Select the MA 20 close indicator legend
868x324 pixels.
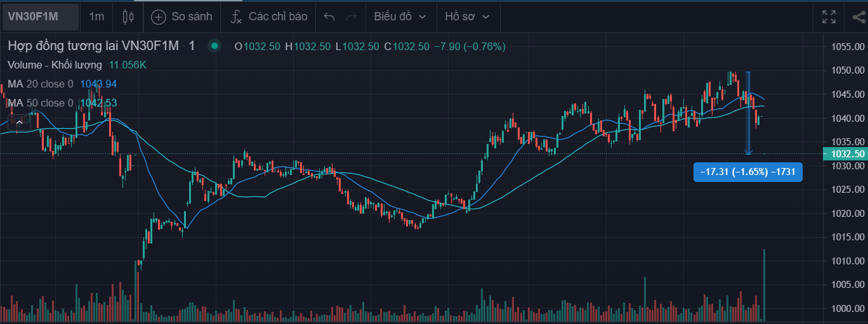41,84
